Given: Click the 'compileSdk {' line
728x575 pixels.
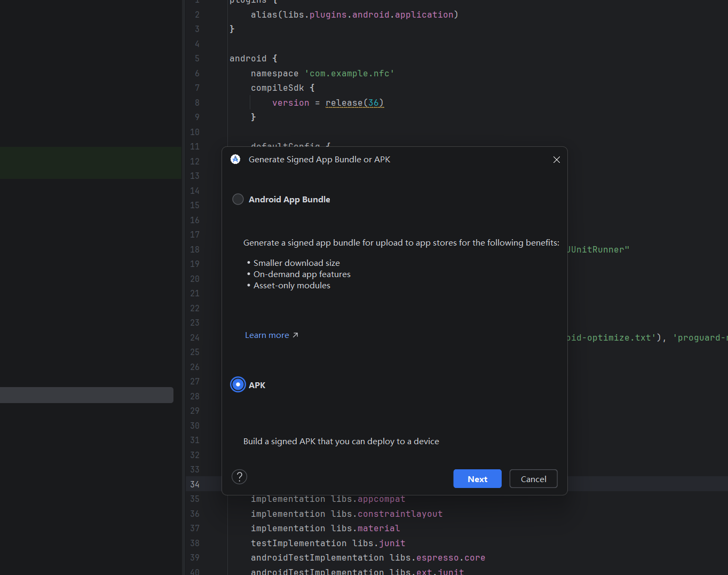Looking at the screenshot, I should point(282,88).
